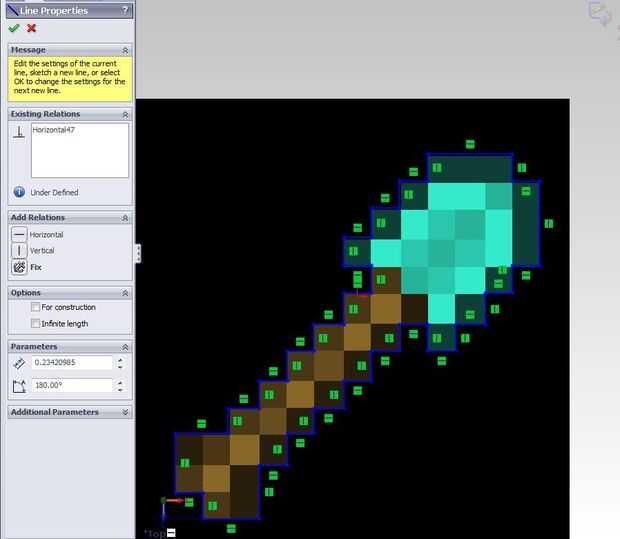Edit the angle value 180.00°
Viewport: 620px width, 539px height.
click(72, 385)
